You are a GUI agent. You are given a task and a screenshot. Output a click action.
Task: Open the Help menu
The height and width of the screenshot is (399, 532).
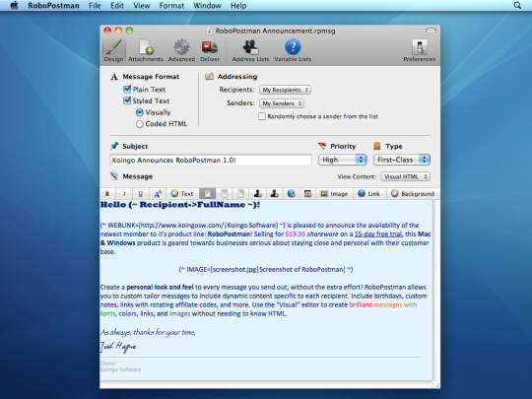coord(238,6)
